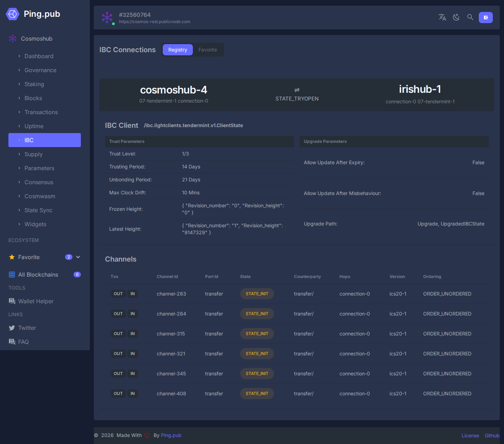Image resolution: width=504 pixels, height=444 pixels.
Task: Open the All Blockchains grid icon
Action: tap(12, 275)
